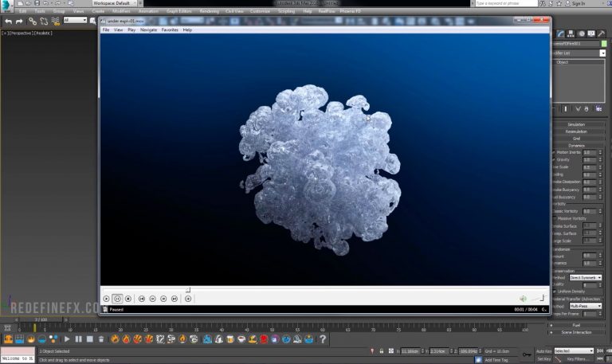Click the Redo arrow in main toolbar
Screen dimensions: 612x364
pos(19,21)
